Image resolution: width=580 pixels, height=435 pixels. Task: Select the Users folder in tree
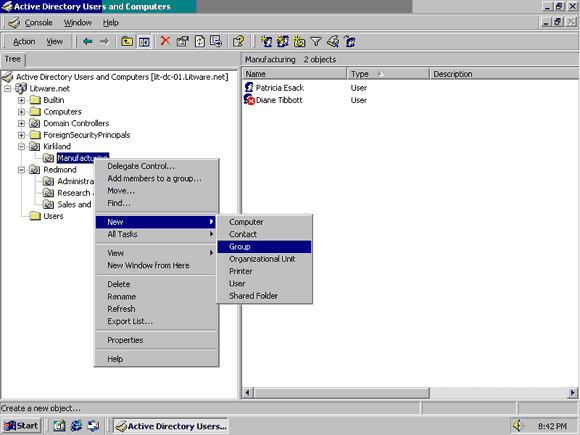[53, 216]
